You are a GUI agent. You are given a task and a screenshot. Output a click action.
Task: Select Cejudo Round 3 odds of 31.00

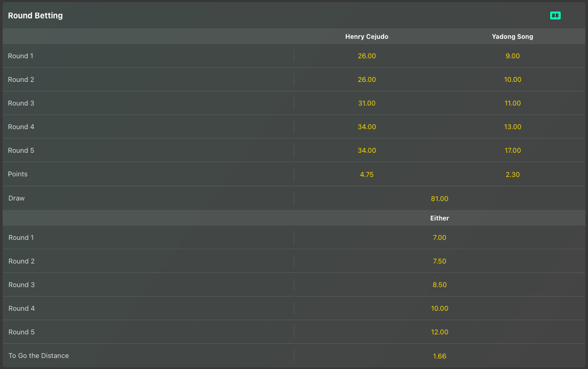pos(367,103)
